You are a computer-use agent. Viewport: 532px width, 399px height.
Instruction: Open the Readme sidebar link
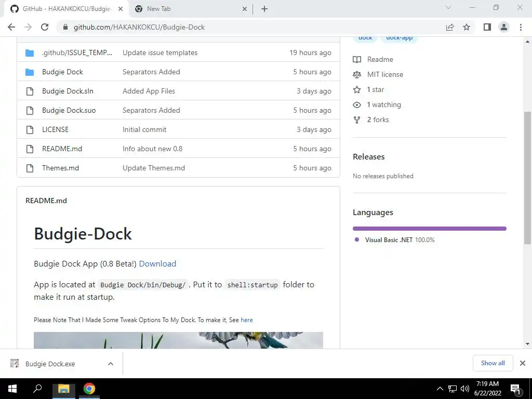click(x=380, y=59)
